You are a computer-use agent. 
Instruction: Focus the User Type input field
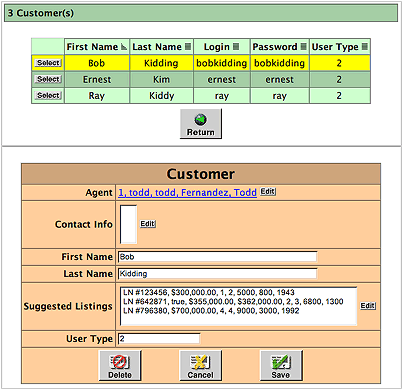[x=159, y=339]
